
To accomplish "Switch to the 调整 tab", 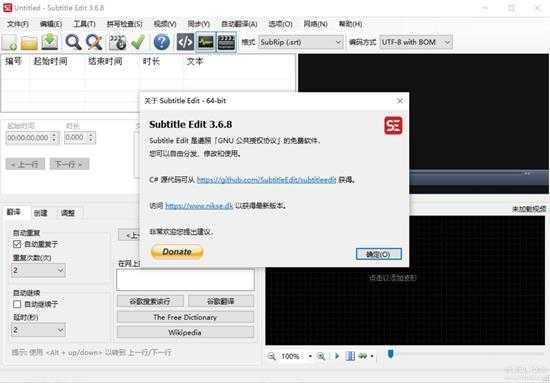I will pyautogui.click(x=68, y=213).
